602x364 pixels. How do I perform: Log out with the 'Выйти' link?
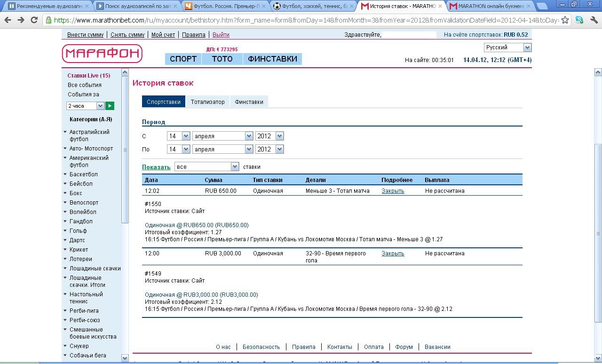[221, 35]
